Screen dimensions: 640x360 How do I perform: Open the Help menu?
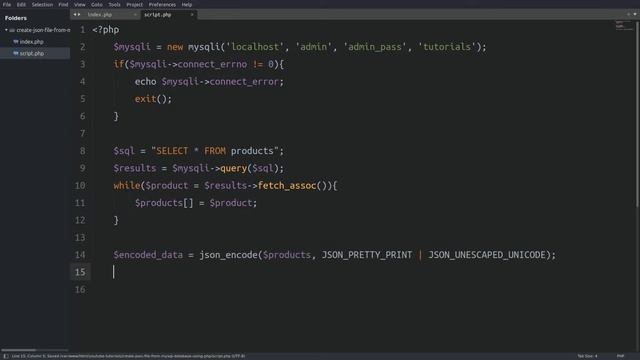tap(187, 4)
